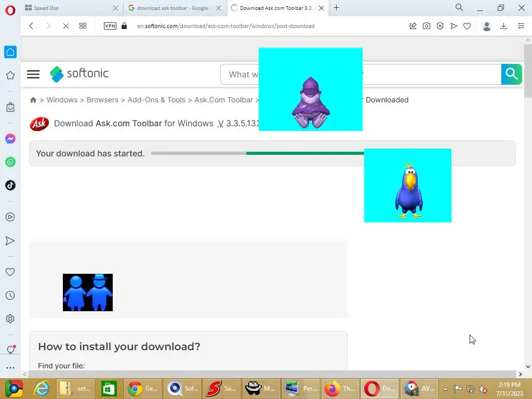Open Opera Flow send icon in address bar
The width and height of the screenshot is (532, 399).
[454, 26]
